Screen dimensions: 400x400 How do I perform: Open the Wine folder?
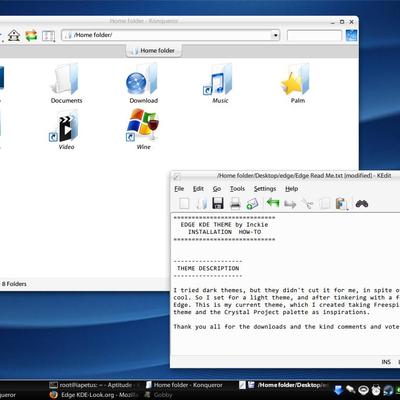click(x=143, y=130)
